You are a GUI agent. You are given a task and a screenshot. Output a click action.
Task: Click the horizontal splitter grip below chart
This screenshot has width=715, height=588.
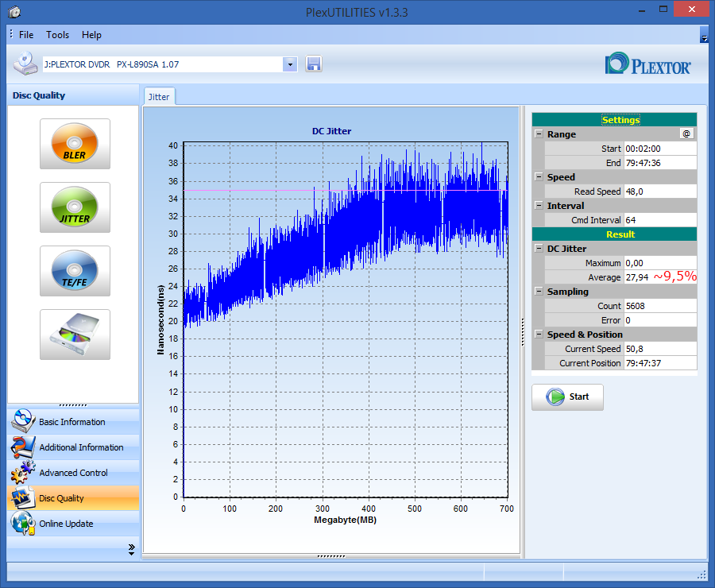[331, 556]
